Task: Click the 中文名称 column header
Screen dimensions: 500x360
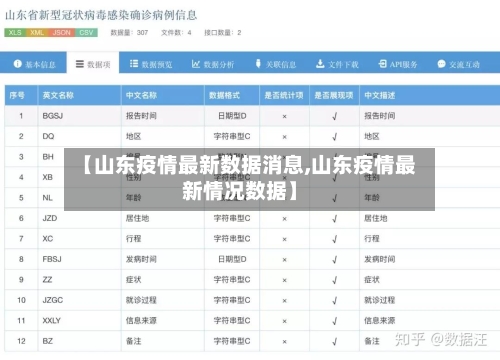Action: 163,95
